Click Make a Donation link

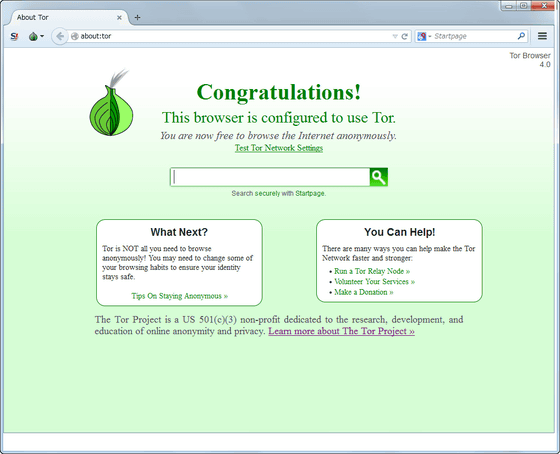[x=364, y=292]
